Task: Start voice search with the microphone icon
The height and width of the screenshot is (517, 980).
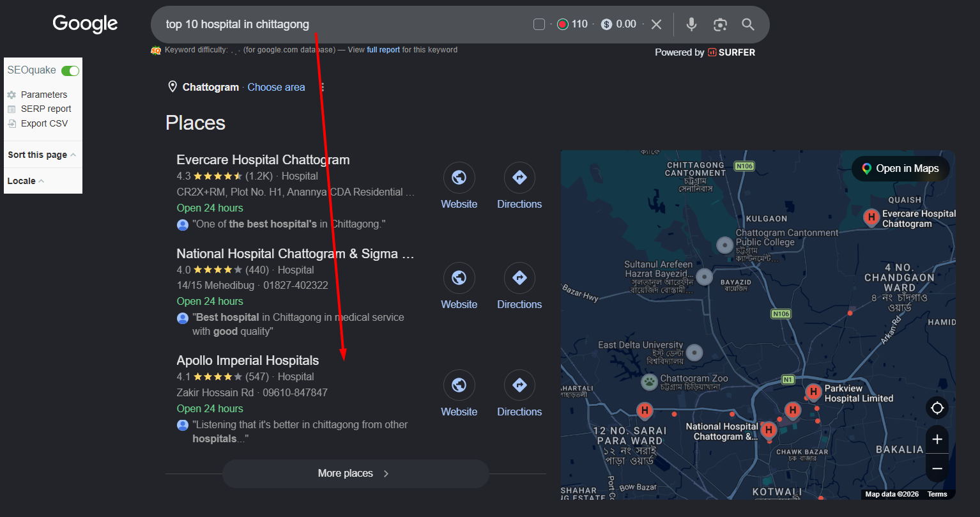Action: 691,24
